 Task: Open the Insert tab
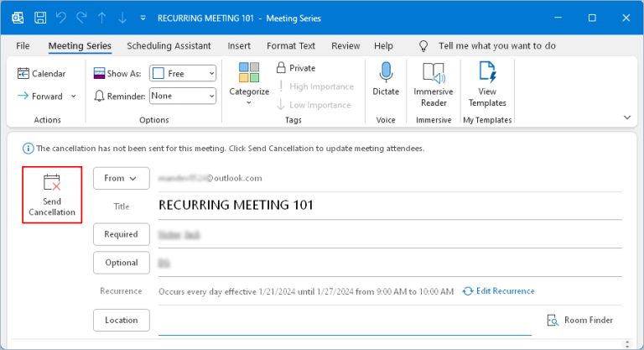239,45
